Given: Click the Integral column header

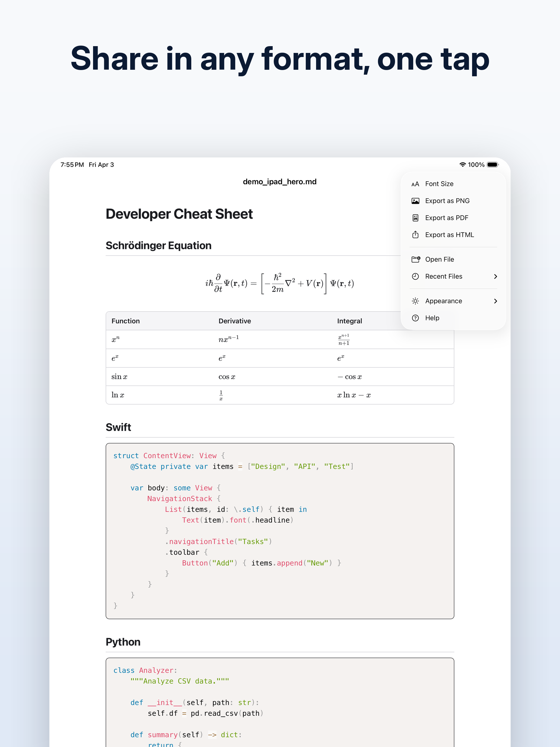Looking at the screenshot, I should pos(349,321).
